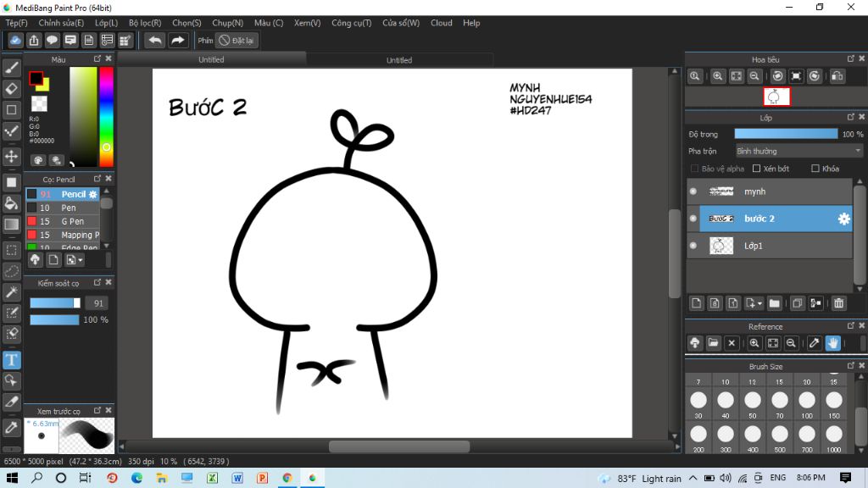This screenshot has width=868, height=488.
Task: Create a new layer in Lớp panel
Action: click(697, 303)
